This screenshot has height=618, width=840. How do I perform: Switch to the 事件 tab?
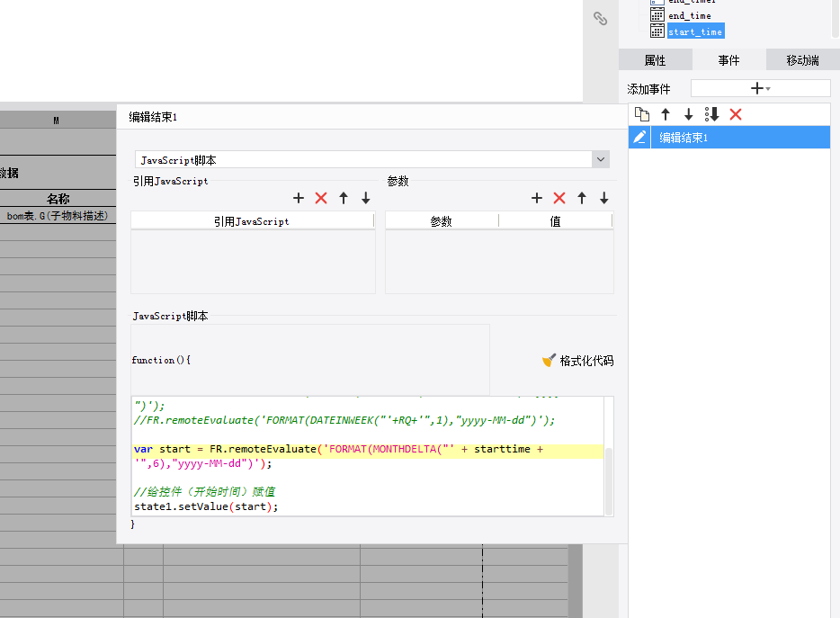728,60
